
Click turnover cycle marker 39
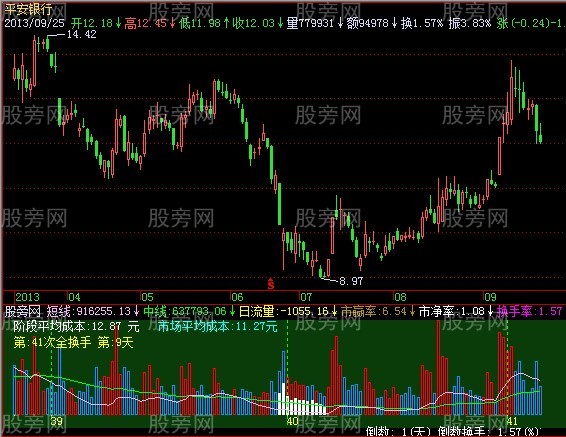(56, 421)
